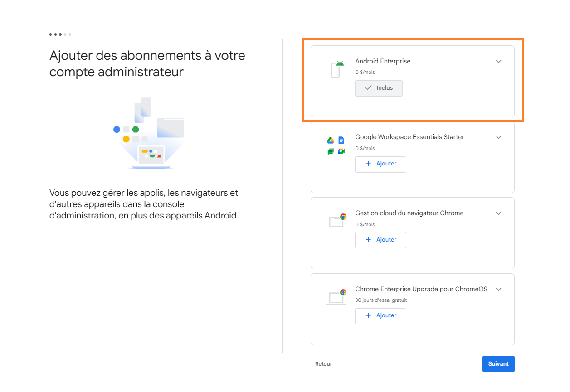The width and height of the screenshot is (570, 392).
Task: Go back with the Retour link
Action: [324, 364]
